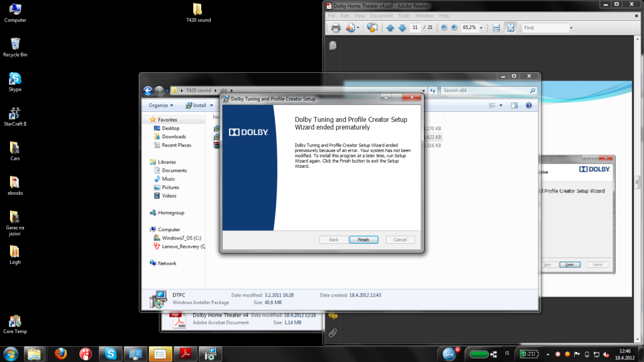This screenshot has width=644, height=362.
Task: Open the Pages panel icon in Adobe Reader
Action: (x=333, y=45)
